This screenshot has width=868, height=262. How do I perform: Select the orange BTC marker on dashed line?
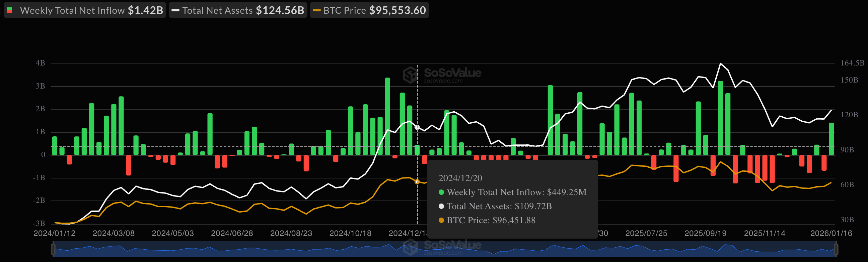(417, 181)
